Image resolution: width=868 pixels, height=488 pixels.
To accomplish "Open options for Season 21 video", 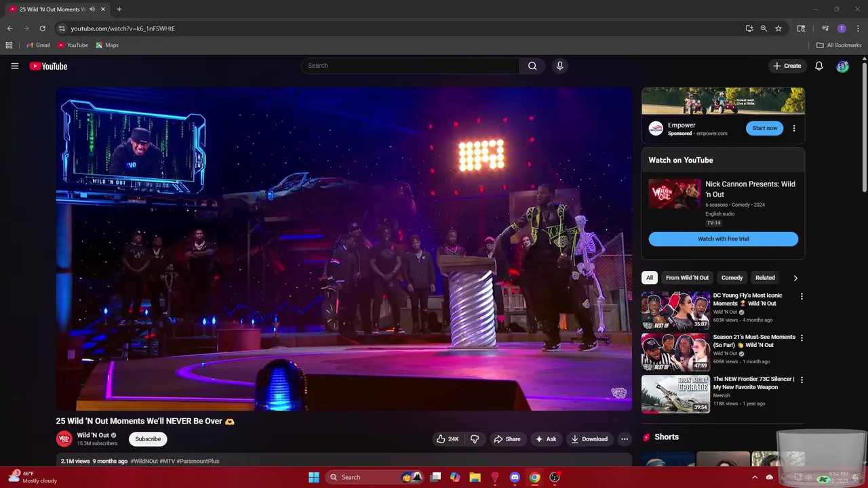I will click(802, 338).
